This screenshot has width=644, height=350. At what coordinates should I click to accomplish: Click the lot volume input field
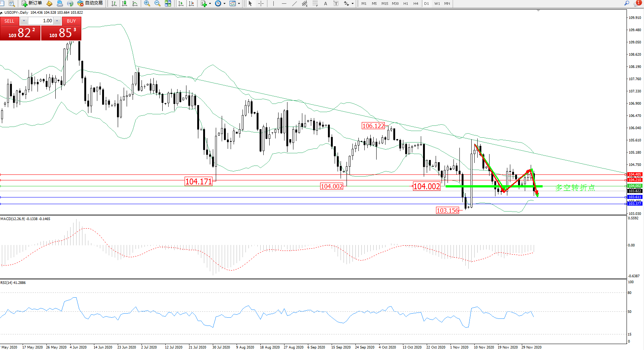(x=41, y=21)
